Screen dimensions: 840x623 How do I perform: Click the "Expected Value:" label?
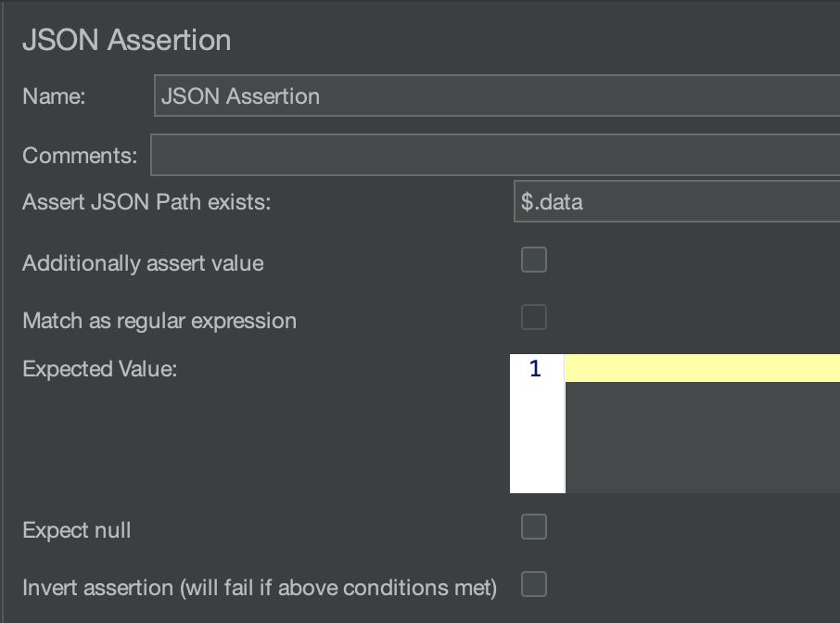tap(99, 369)
